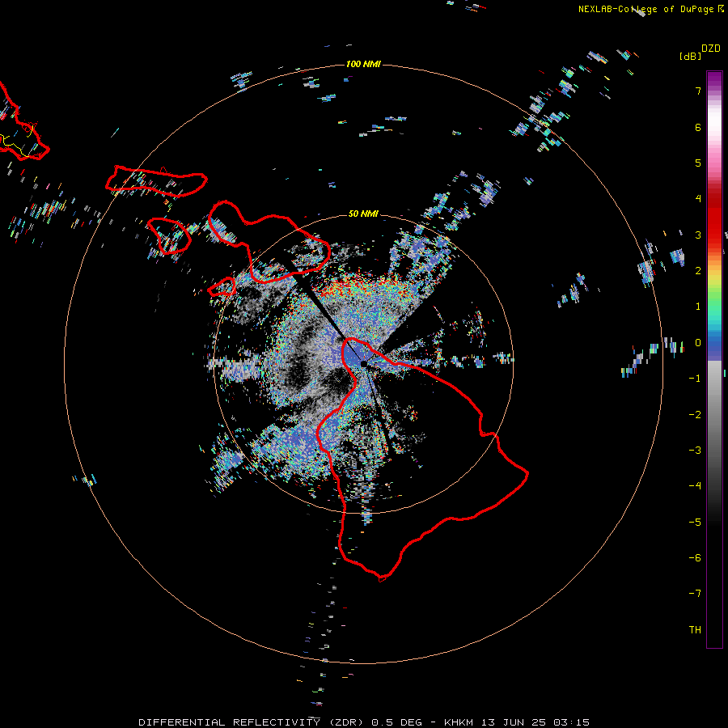Click the DZD color scale title

(711, 49)
